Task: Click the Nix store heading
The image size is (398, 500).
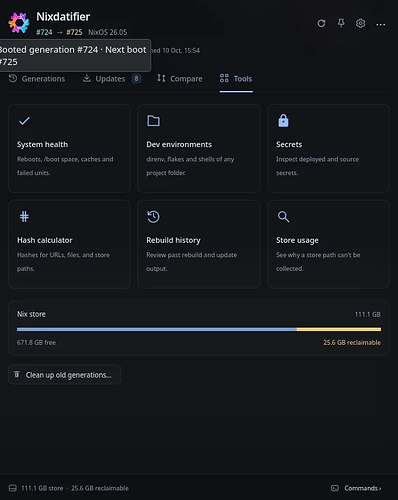Action: [31, 314]
